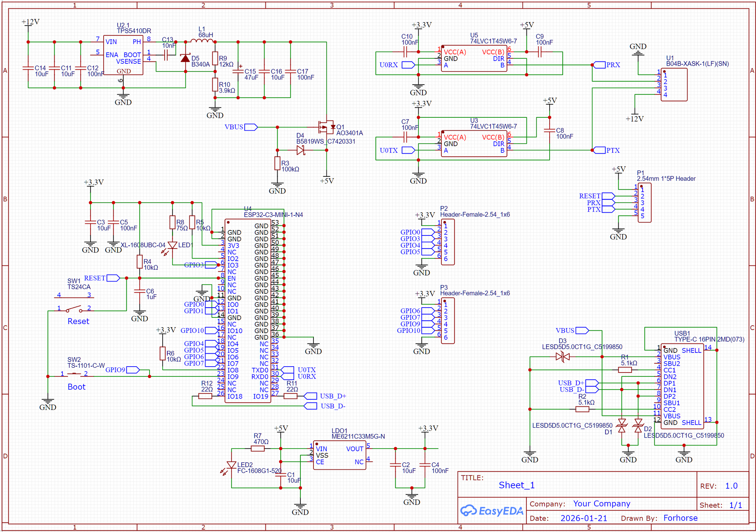
Task: Select the Your Company field text
Action: coord(601,504)
